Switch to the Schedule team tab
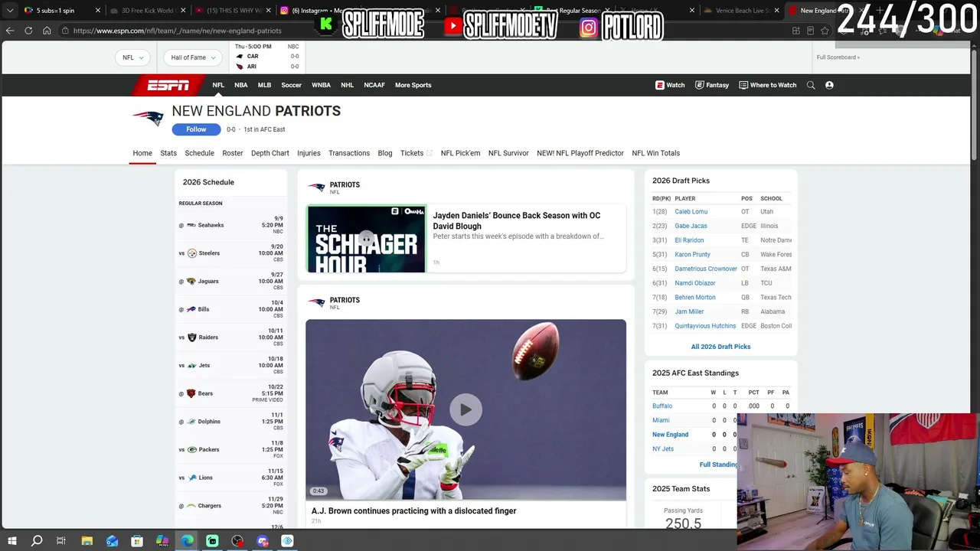This screenshot has width=980, height=551. pos(199,153)
